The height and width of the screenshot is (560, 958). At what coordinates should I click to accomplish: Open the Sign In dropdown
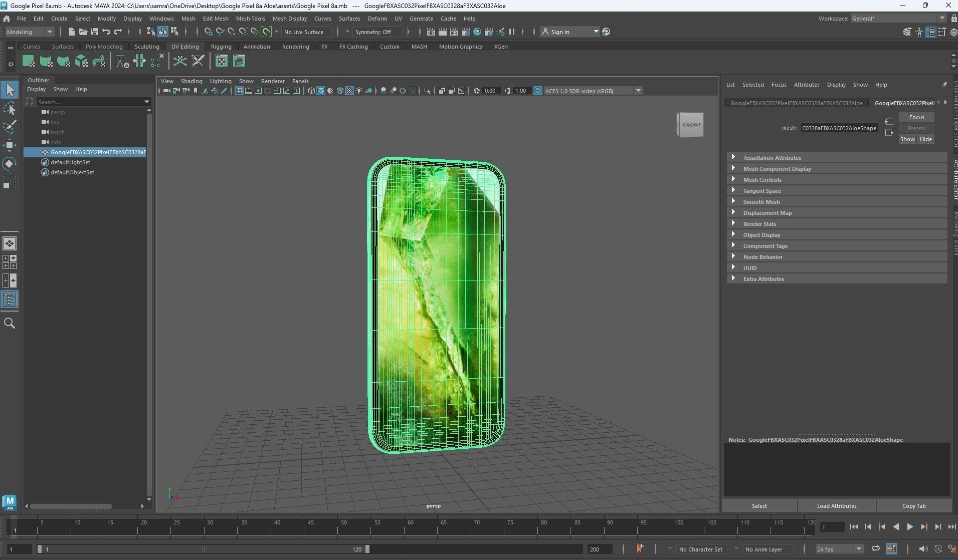click(570, 32)
